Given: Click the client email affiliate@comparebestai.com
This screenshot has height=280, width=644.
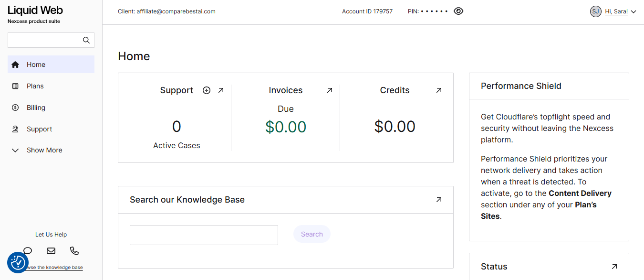Looking at the screenshot, I should point(176,11).
